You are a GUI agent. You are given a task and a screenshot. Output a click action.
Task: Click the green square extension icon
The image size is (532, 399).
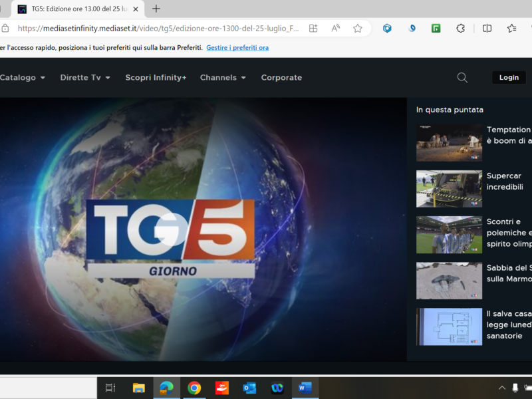point(436,29)
